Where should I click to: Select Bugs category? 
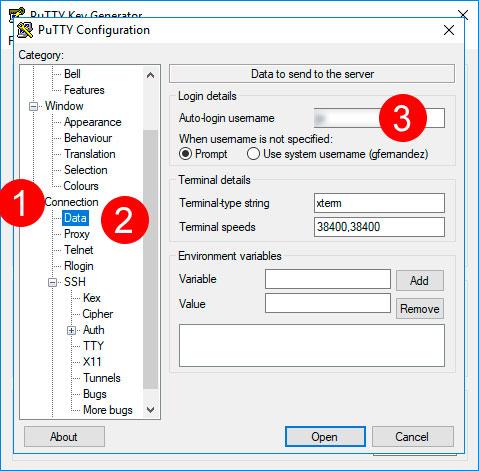(95, 394)
